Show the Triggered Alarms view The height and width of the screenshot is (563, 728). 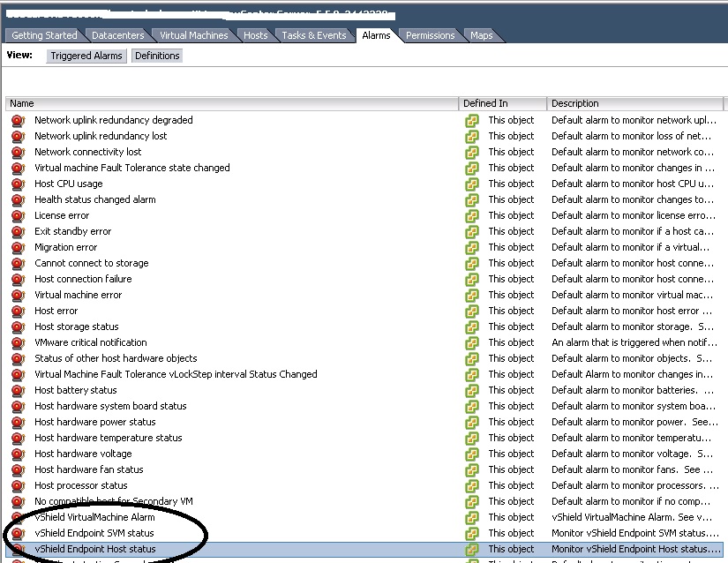coord(86,56)
